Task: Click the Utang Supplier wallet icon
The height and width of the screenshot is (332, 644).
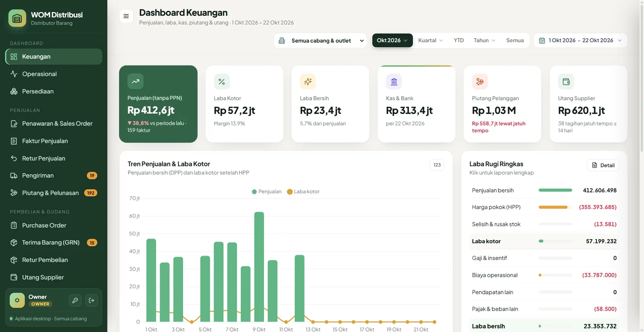Action: pyautogui.click(x=566, y=82)
